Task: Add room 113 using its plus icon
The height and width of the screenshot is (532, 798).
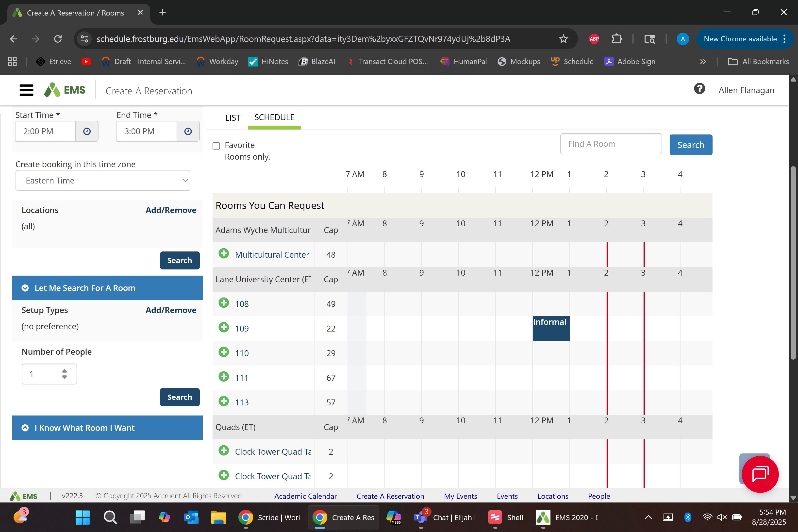Action: click(224, 401)
